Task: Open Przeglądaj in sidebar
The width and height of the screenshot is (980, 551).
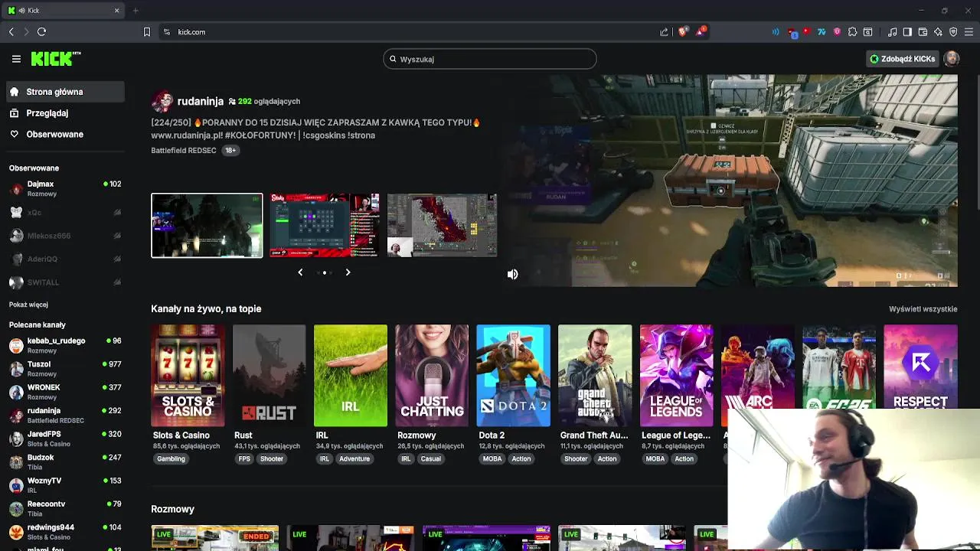Action: click(x=64, y=113)
